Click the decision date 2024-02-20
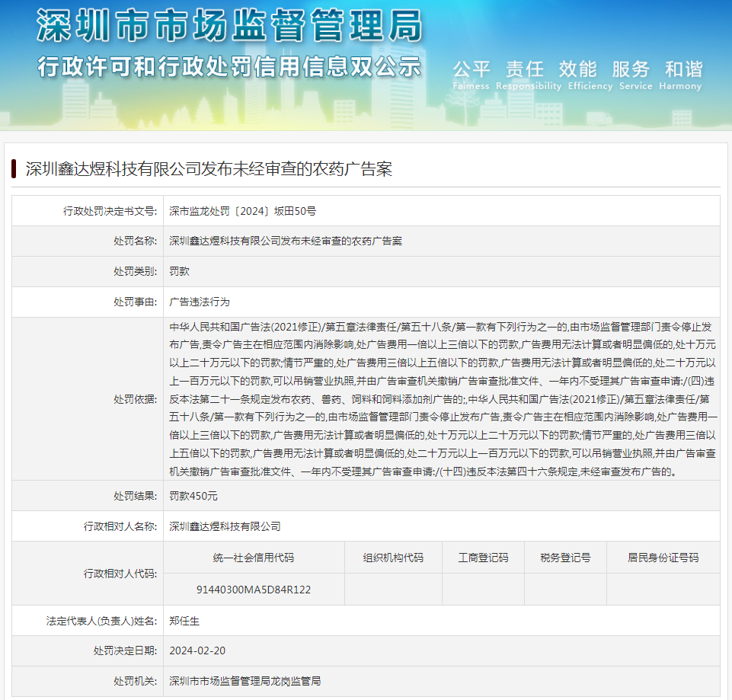The width and height of the screenshot is (732, 700). (197, 650)
